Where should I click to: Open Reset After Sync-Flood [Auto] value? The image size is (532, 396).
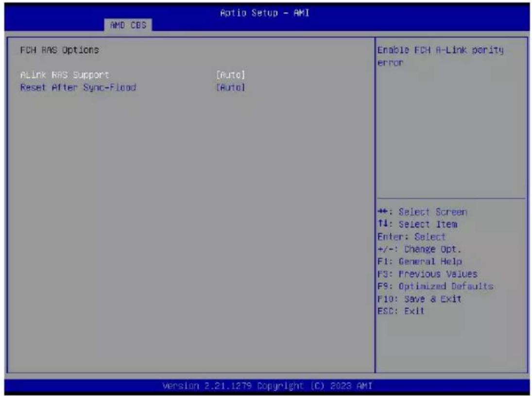point(230,87)
